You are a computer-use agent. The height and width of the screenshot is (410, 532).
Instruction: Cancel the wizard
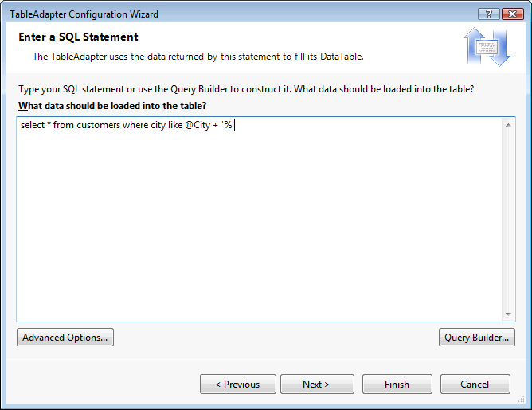point(475,385)
